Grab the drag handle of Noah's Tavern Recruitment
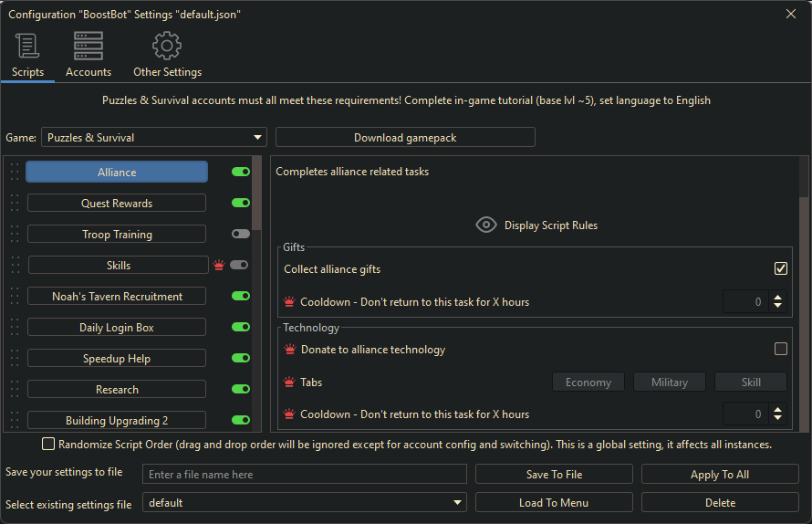The height and width of the screenshot is (524, 812). 15,296
